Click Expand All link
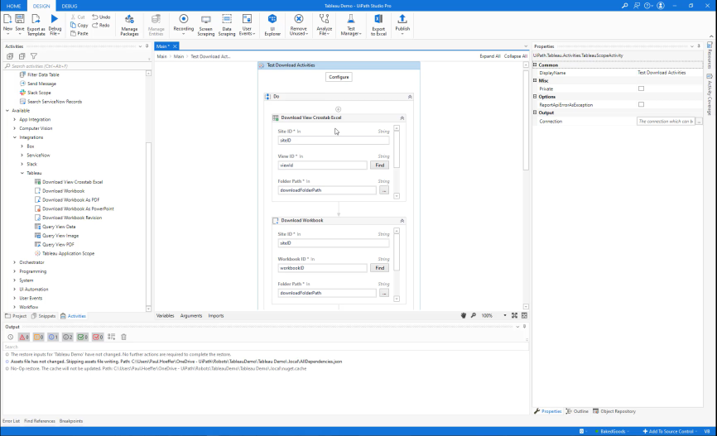Viewport: 717px width, 436px height. 490,56
